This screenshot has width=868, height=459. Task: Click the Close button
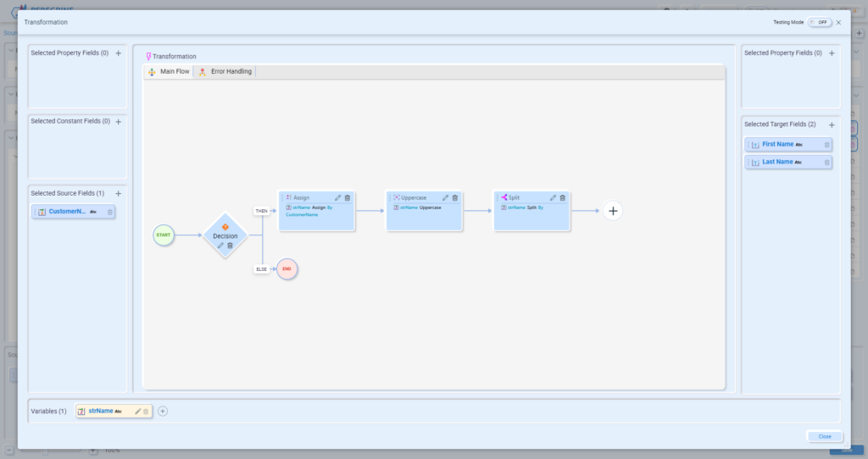[x=824, y=437]
